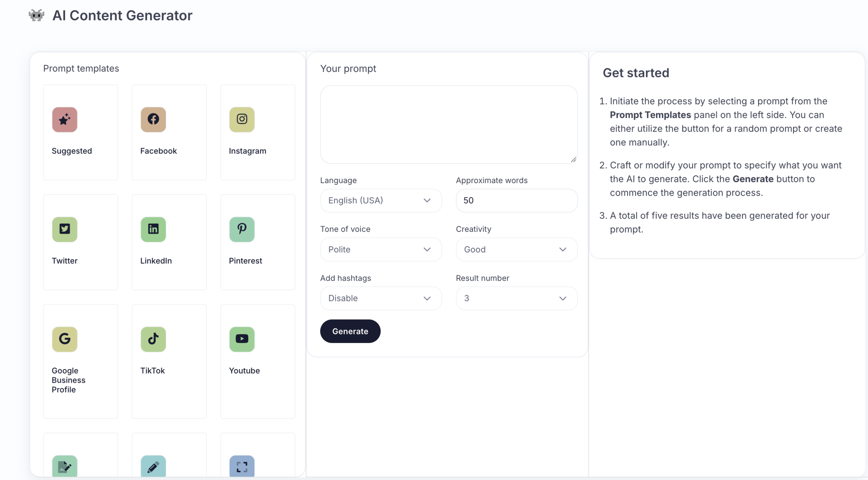Click the Twitter card label
868x480 pixels.
(64, 261)
